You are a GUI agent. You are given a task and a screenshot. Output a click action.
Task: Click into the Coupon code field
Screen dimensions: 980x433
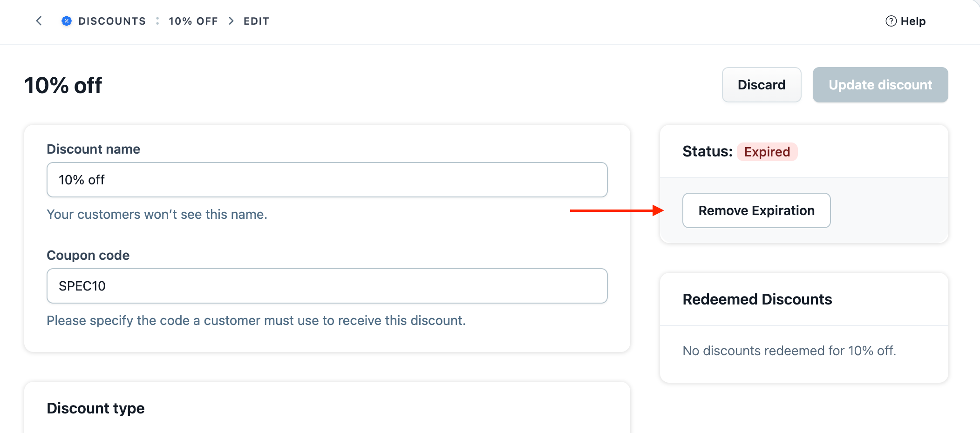coord(327,286)
